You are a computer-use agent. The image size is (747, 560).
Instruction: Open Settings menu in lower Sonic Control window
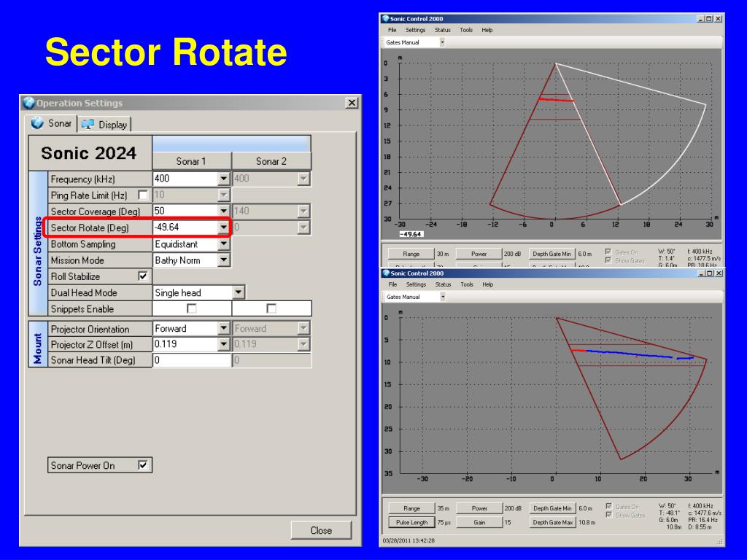point(416,284)
